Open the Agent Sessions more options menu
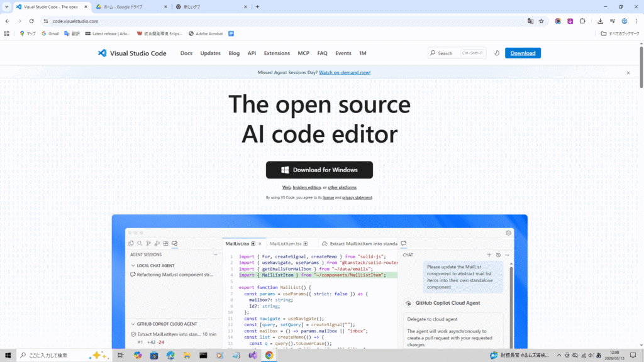Image resolution: width=644 pixels, height=362 pixels. (x=215, y=255)
